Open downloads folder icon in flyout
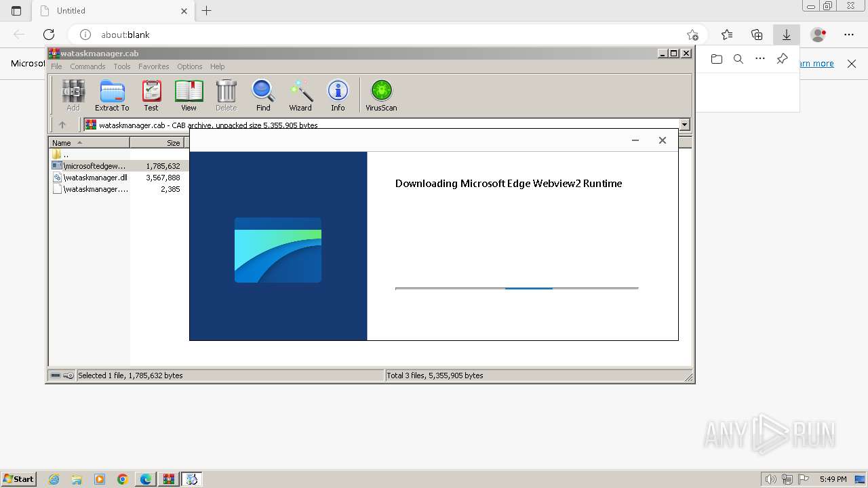The height and width of the screenshot is (488, 868). point(717,59)
